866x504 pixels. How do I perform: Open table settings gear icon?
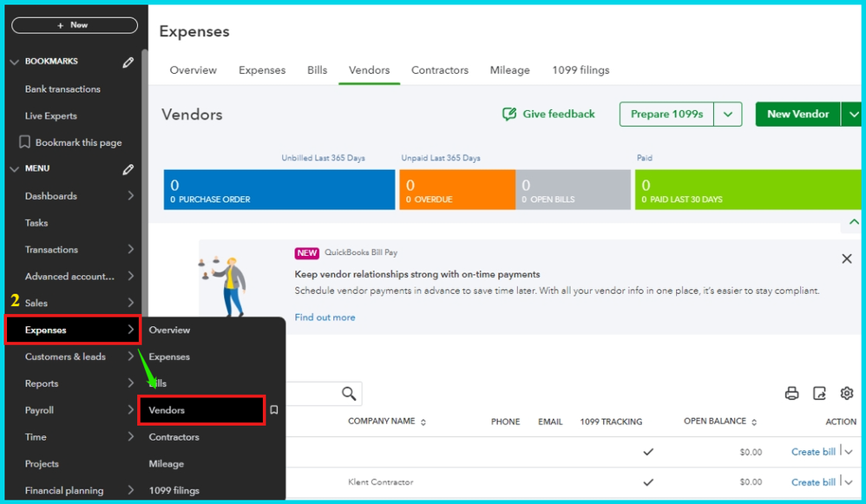(x=847, y=393)
